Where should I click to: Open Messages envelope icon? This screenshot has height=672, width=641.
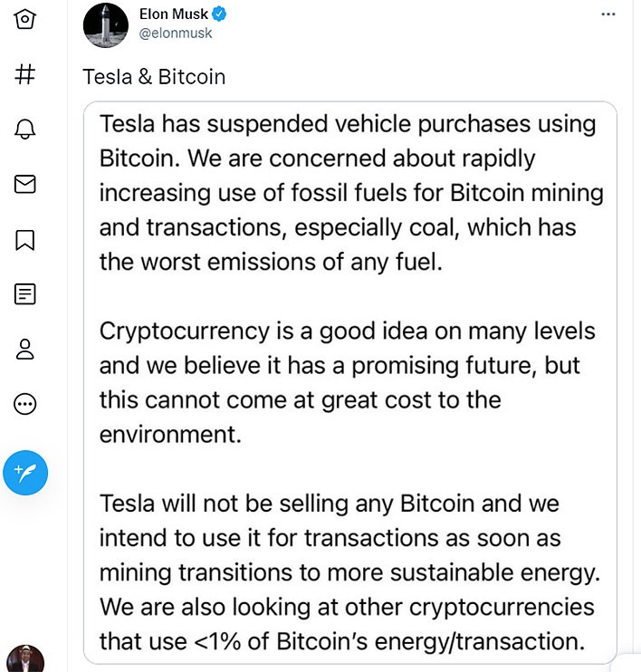pyautogui.click(x=24, y=184)
